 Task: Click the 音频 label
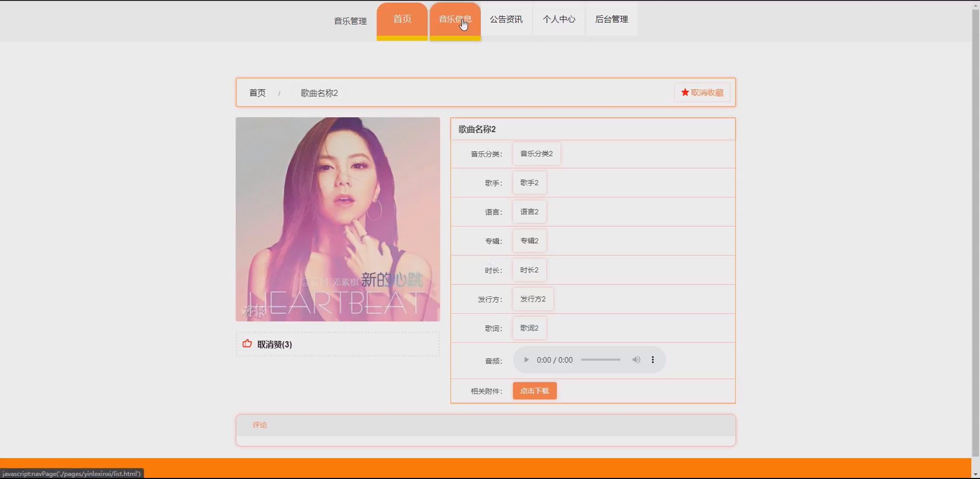pos(494,361)
